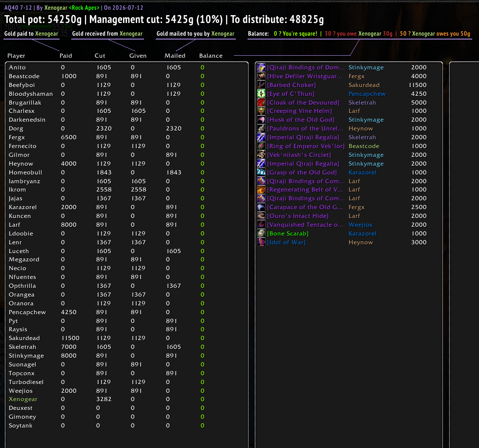Click the 3282 cut value for Xenogear
The image size is (479, 448).
click(x=104, y=399)
